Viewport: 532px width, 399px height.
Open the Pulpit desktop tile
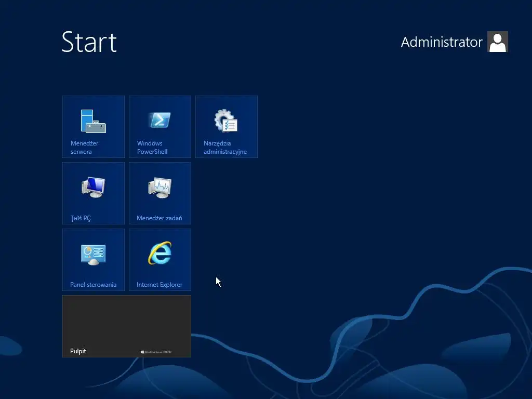(x=127, y=326)
